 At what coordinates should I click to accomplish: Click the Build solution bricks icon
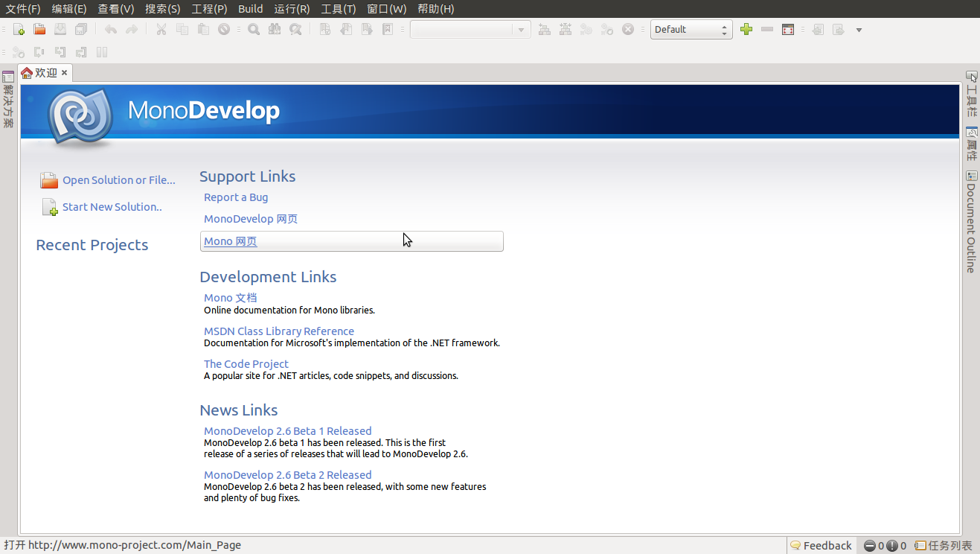pyautogui.click(x=545, y=30)
